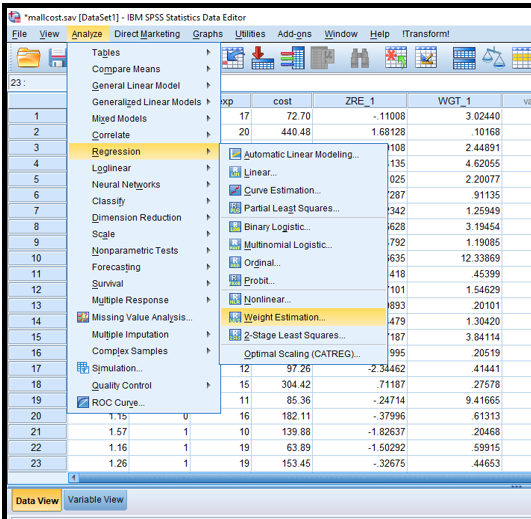Click the Insert Variable toolbar icon

tap(426, 58)
